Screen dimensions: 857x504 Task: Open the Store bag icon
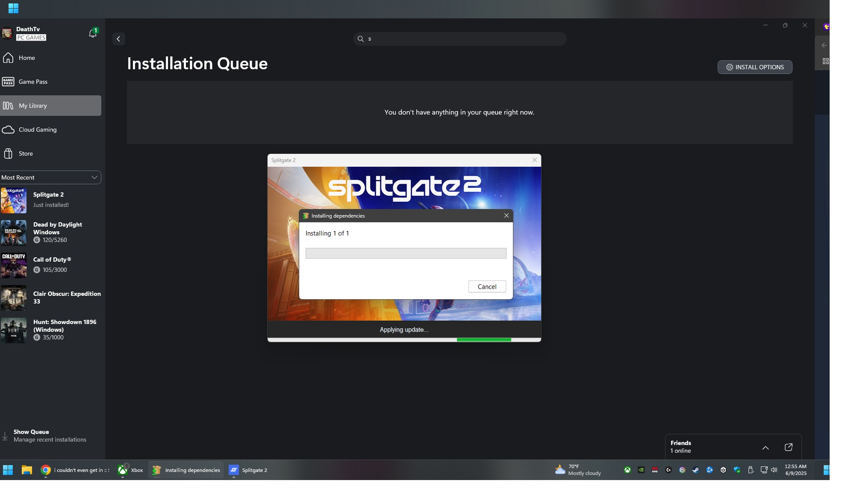click(8, 153)
